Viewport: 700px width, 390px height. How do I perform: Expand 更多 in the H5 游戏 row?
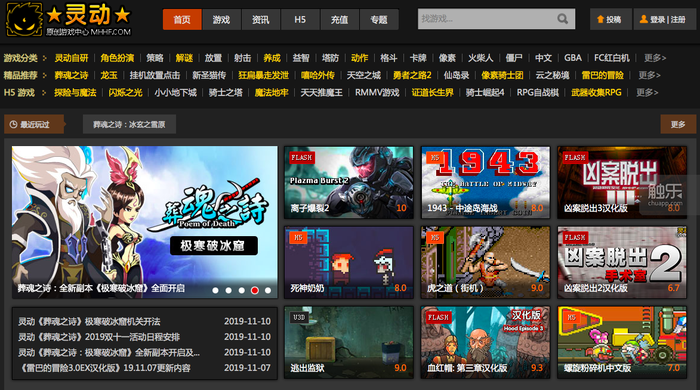point(647,92)
